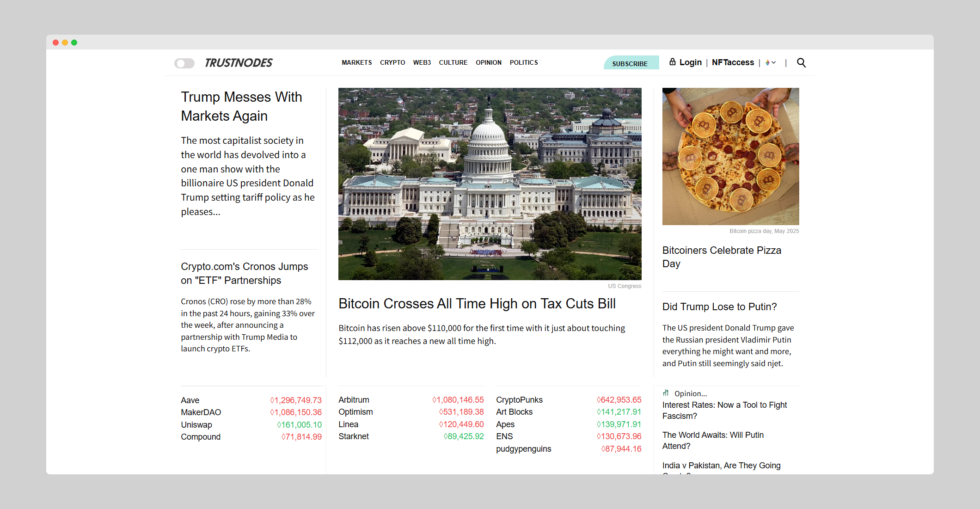This screenshot has width=980, height=509.
Task: Open the Bitcoin all time high headline
Action: (x=477, y=304)
